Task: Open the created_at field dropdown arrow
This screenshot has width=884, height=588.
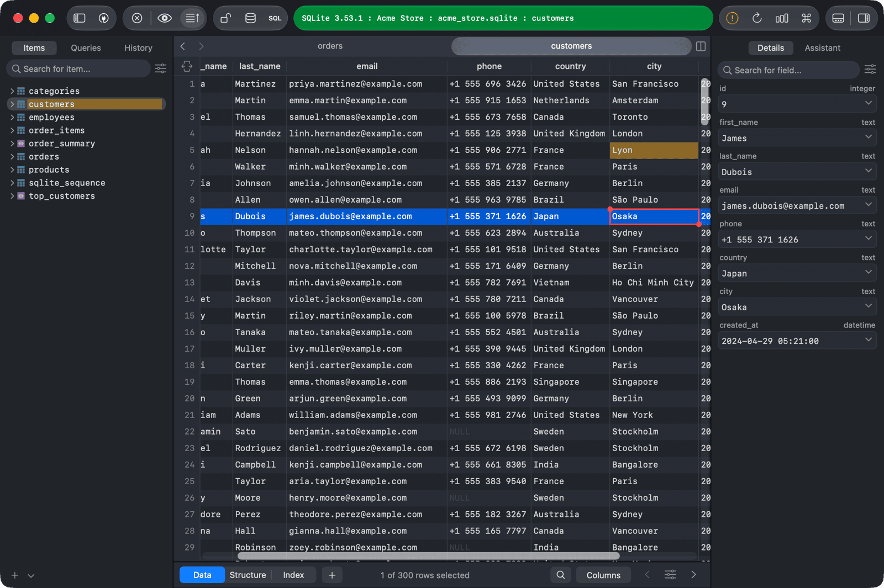Action: (x=869, y=340)
